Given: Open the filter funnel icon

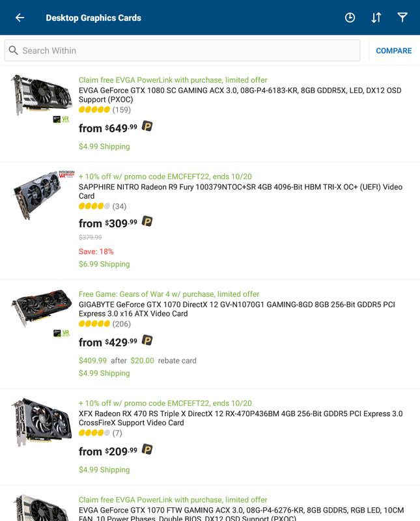Looking at the screenshot, I should [x=402, y=18].
